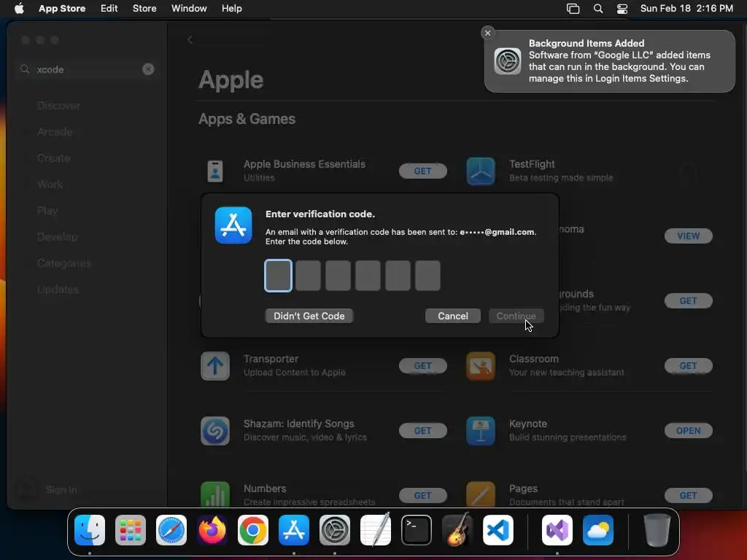
Task: Open Trash from the Dock
Action: pyautogui.click(x=657, y=530)
